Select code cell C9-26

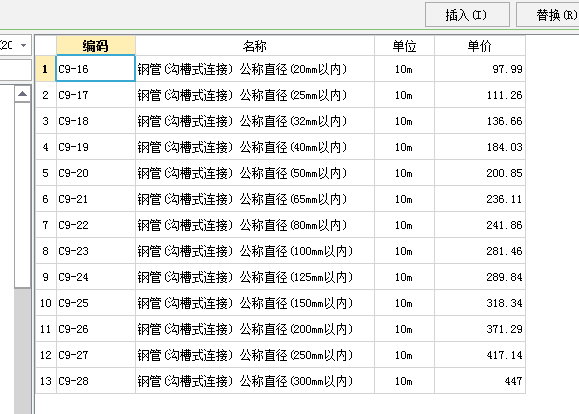click(x=96, y=329)
